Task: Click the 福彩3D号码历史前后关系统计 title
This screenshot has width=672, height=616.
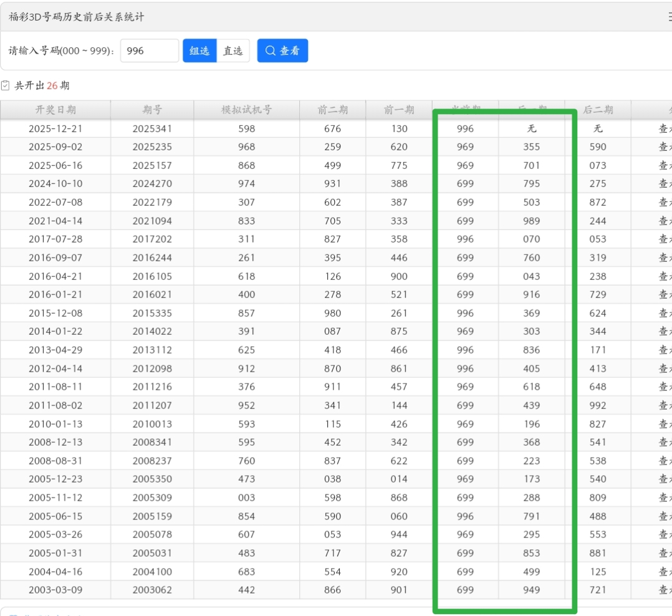Action: click(77, 17)
